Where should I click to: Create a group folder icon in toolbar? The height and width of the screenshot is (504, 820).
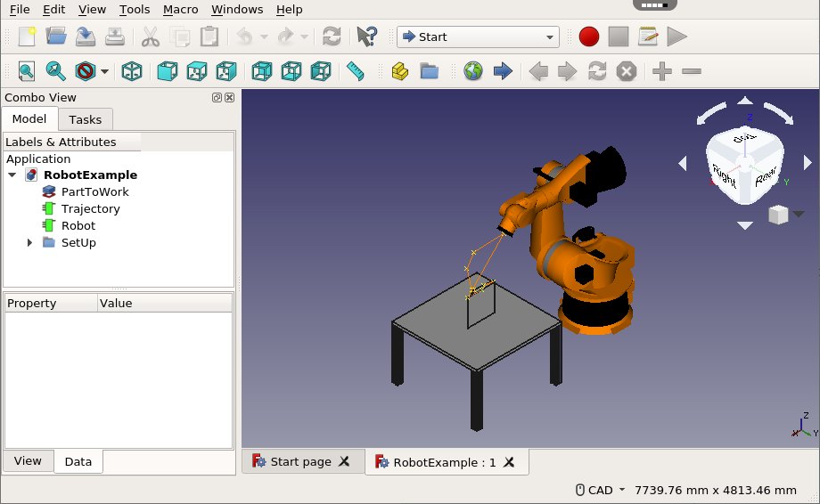(430, 71)
